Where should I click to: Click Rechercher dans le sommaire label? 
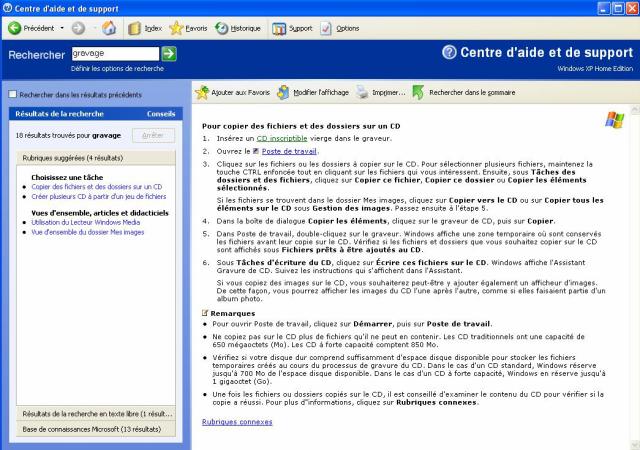pos(472,93)
